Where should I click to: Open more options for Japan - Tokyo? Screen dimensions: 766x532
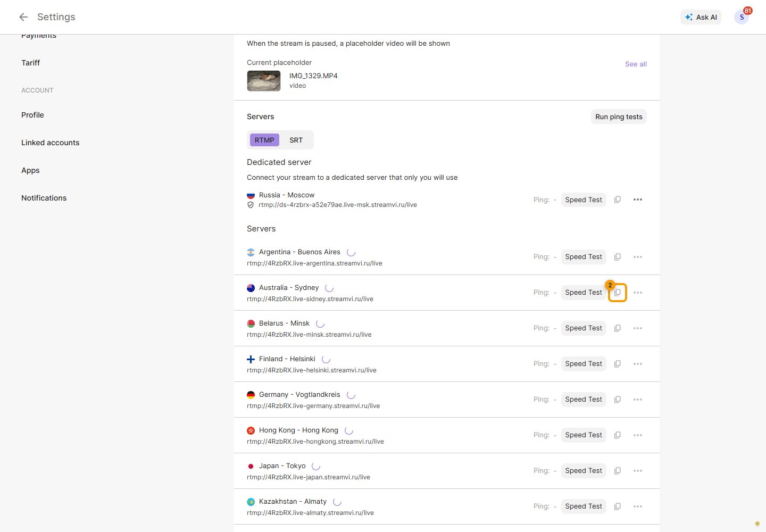coord(638,471)
